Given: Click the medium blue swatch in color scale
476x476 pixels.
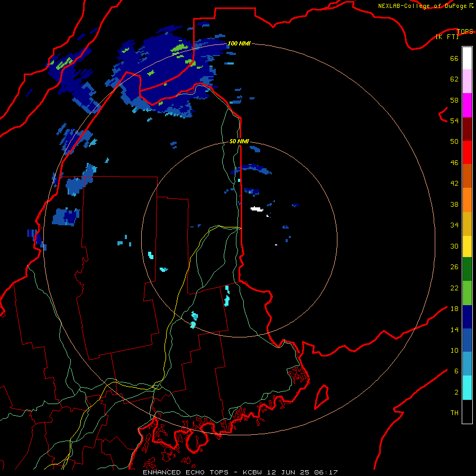Looking at the screenshot, I should [467, 340].
